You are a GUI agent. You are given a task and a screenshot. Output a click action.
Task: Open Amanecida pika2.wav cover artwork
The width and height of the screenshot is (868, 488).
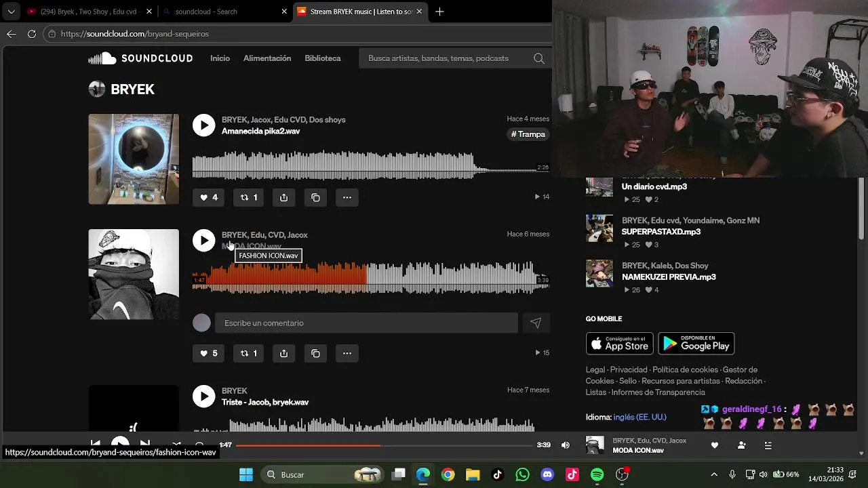click(x=134, y=159)
